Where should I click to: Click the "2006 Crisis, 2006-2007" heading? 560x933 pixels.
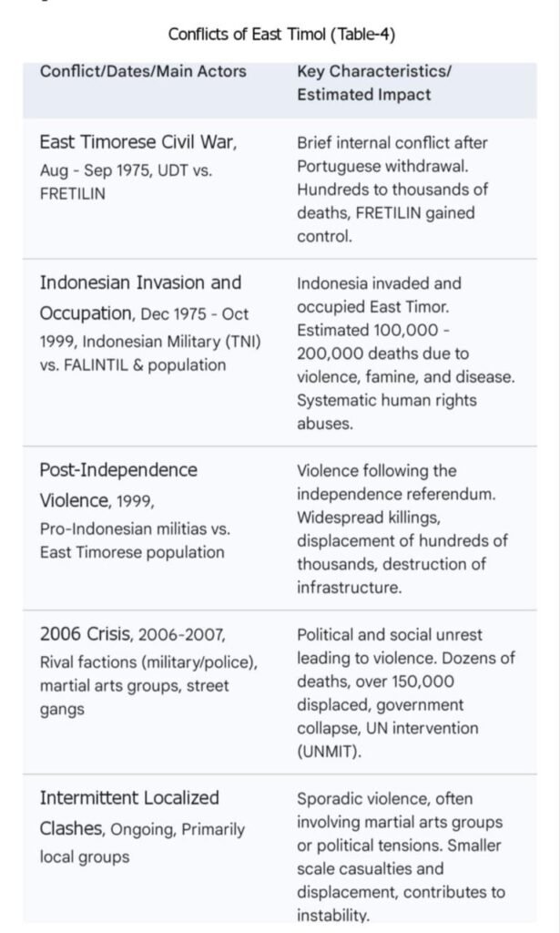(x=132, y=634)
